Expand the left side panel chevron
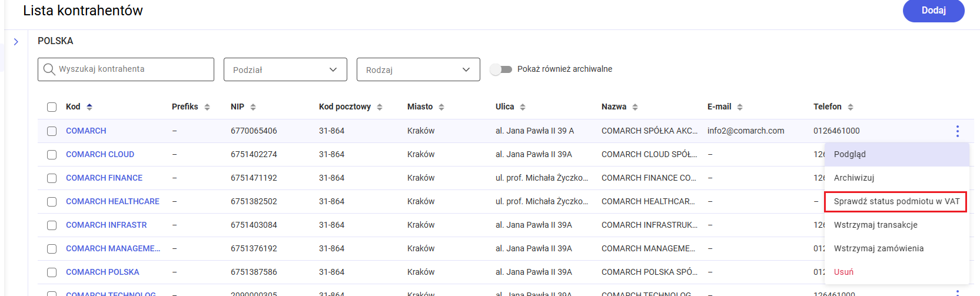980x296 pixels. [16, 42]
